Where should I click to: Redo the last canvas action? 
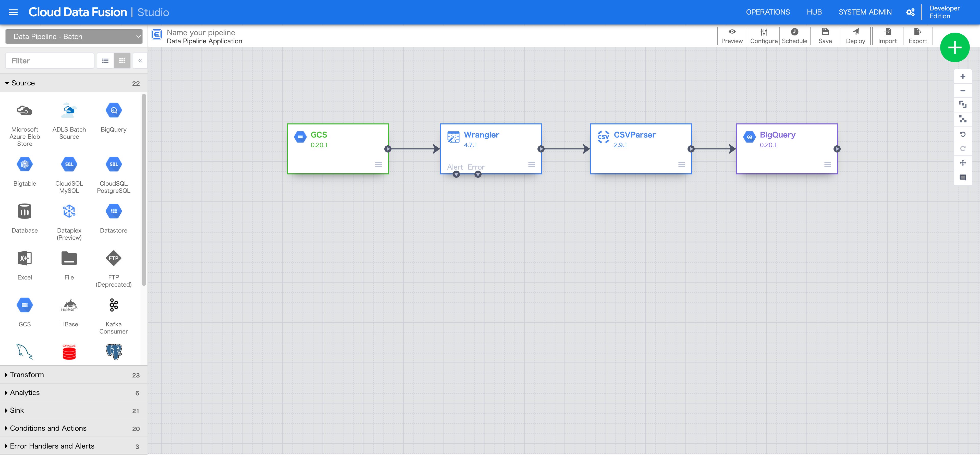(963, 149)
